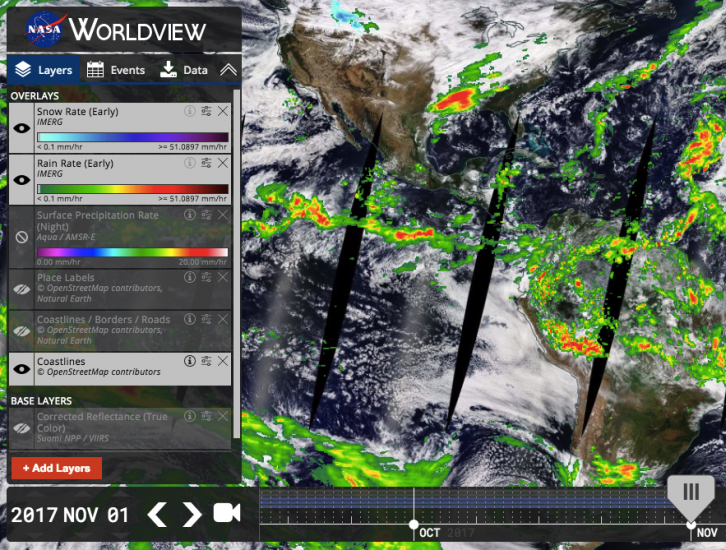Go to the next day arrow
Screen dimensions: 726x550
(191, 514)
